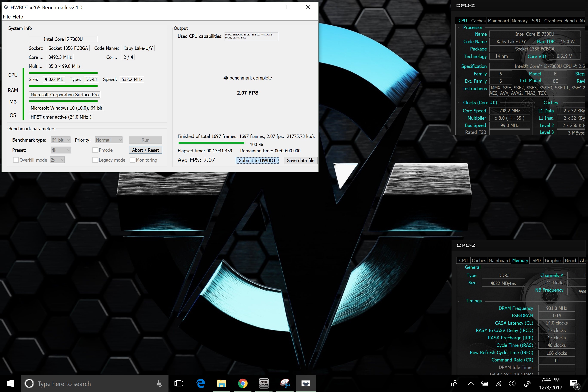Image resolution: width=588 pixels, height=392 pixels.
Task: Open the People icon in system tray
Action: click(453, 383)
